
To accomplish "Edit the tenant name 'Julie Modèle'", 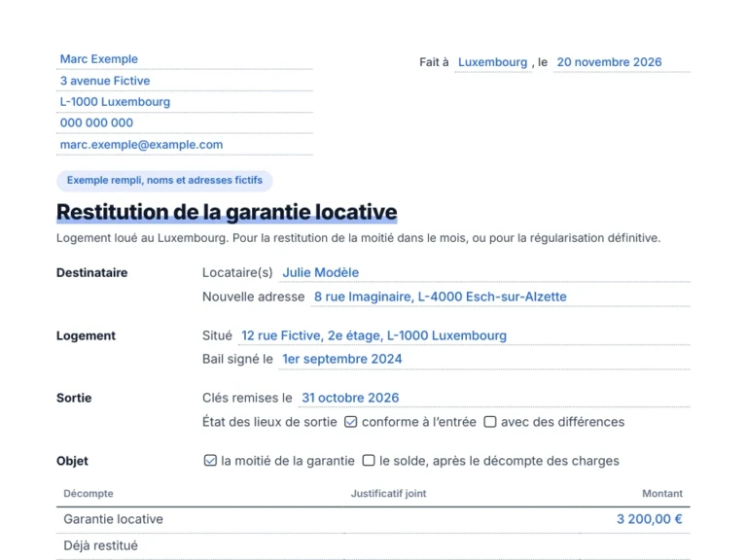I will point(484,272).
